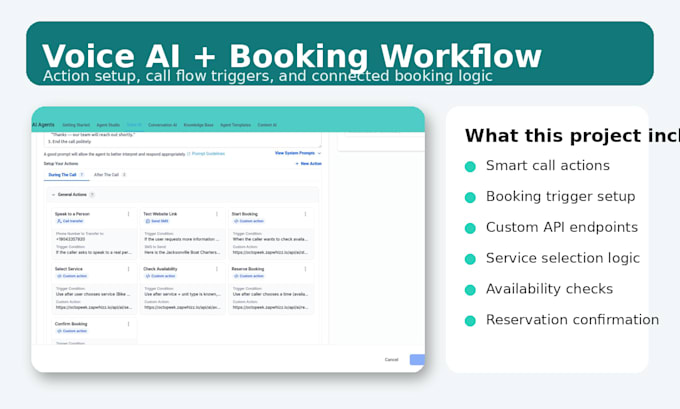Image resolution: width=680 pixels, height=409 pixels.
Task: Click trigger text 'Use after service + unit type'
Action: 182,294
